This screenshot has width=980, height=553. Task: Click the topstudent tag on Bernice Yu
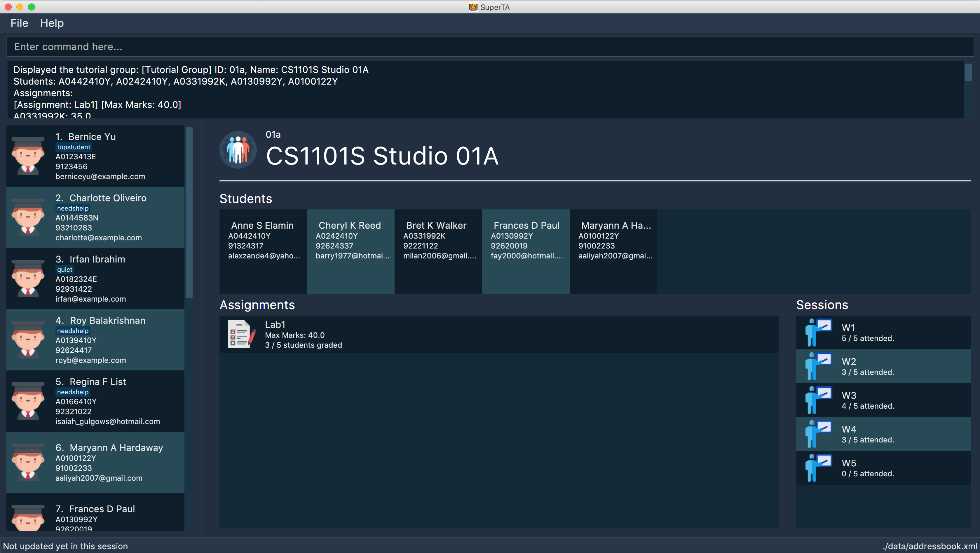point(74,147)
